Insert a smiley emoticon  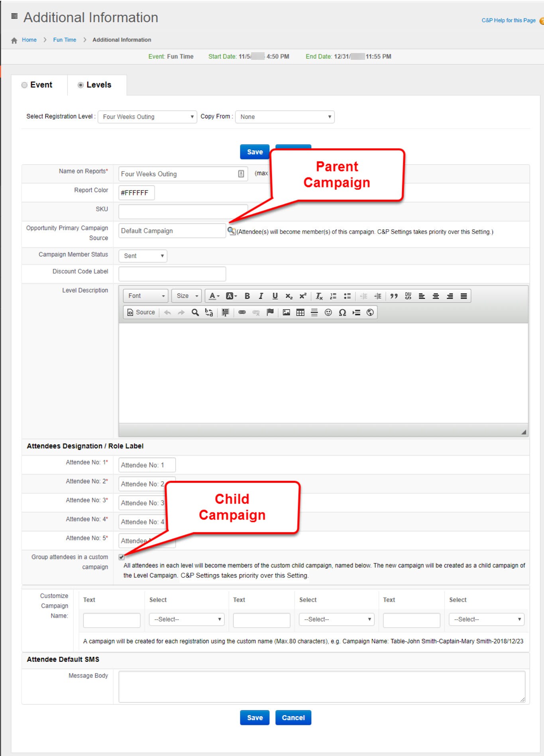click(328, 312)
